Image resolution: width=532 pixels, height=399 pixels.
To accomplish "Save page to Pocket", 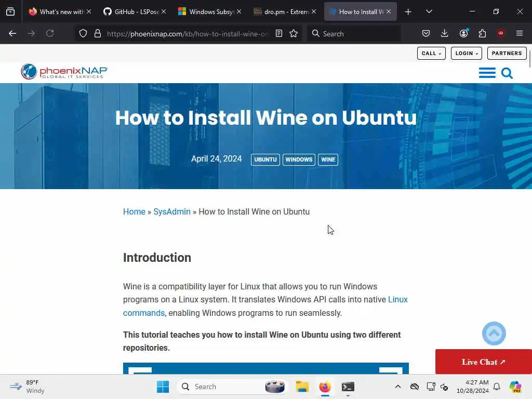I will (x=426, y=33).
